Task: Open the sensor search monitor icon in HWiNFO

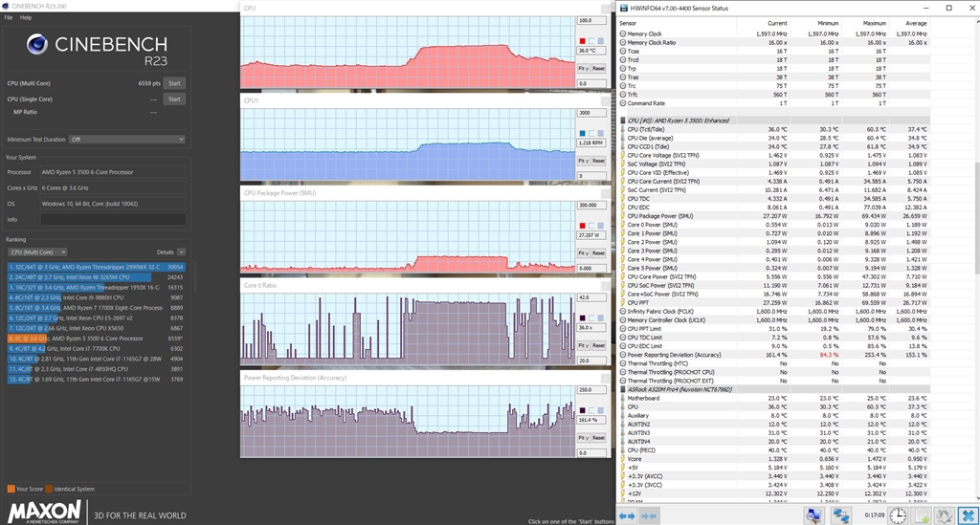Action: [x=813, y=515]
